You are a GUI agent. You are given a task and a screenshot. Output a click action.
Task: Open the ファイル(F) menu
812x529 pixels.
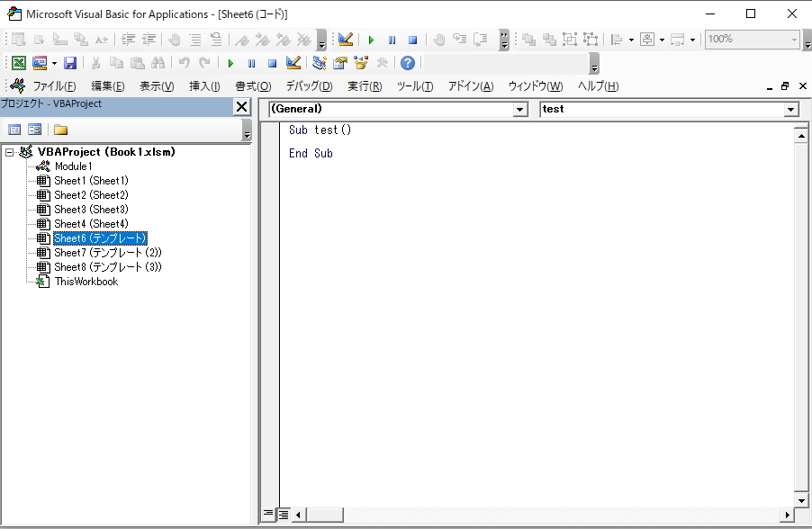54,86
